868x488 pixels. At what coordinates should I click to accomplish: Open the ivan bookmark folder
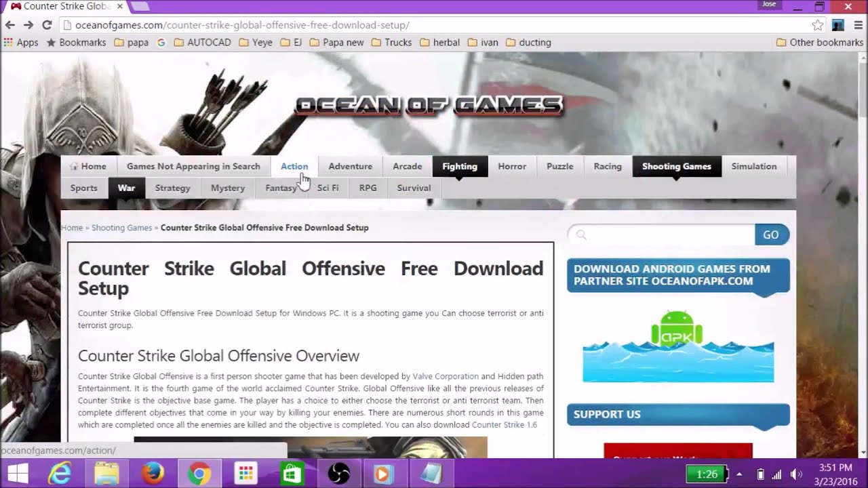click(x=482, y=42)
